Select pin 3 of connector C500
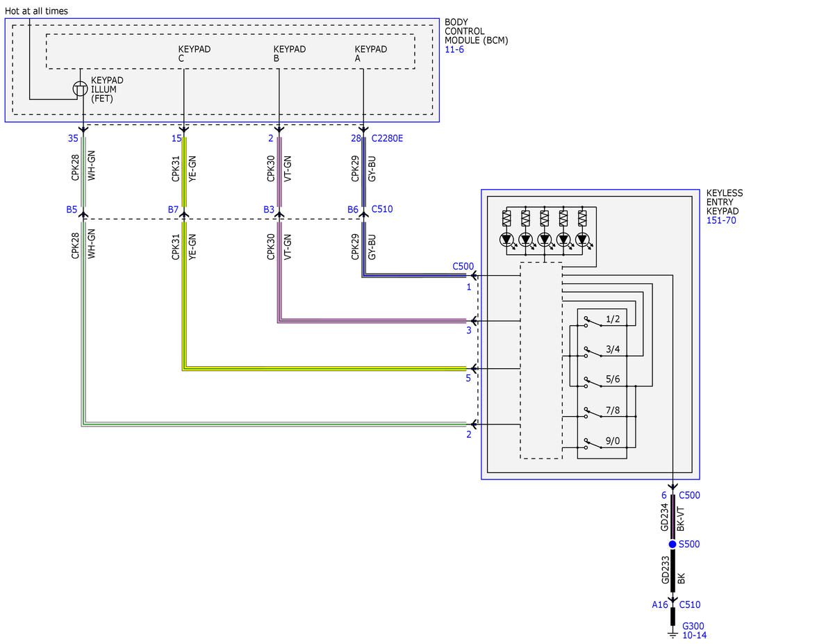 point(468,330)
